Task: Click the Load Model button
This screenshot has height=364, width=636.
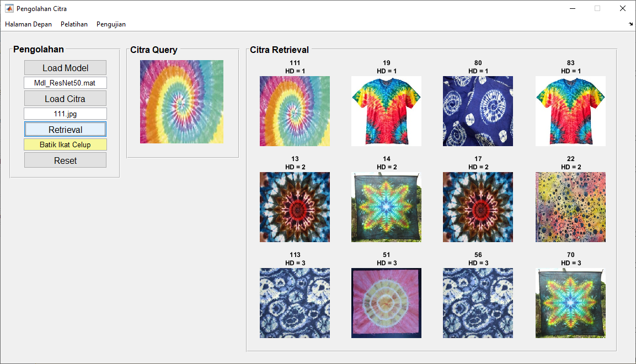Action: tap(65, 68)
